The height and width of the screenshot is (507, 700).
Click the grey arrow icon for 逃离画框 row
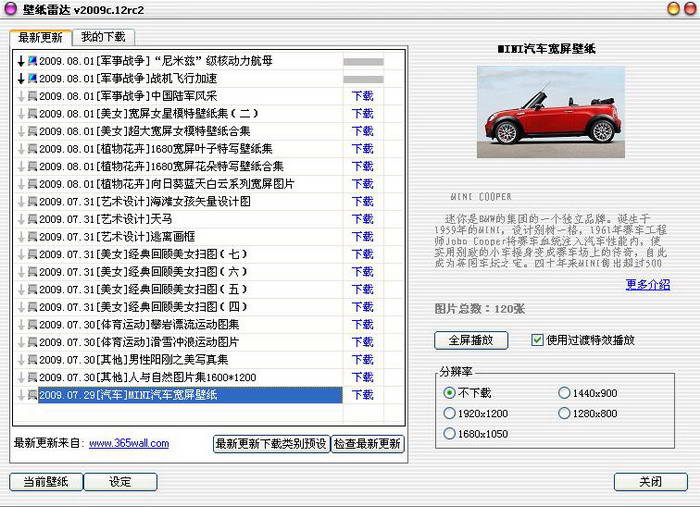click(21, 237)
